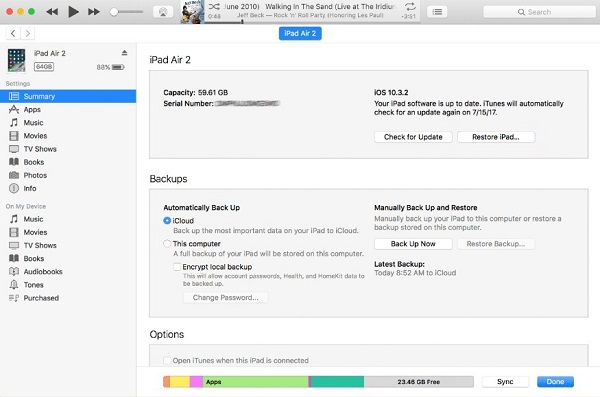Open the Up Next list icon
This screenshot has width=600, height=397.
click(x=437, y=12)
